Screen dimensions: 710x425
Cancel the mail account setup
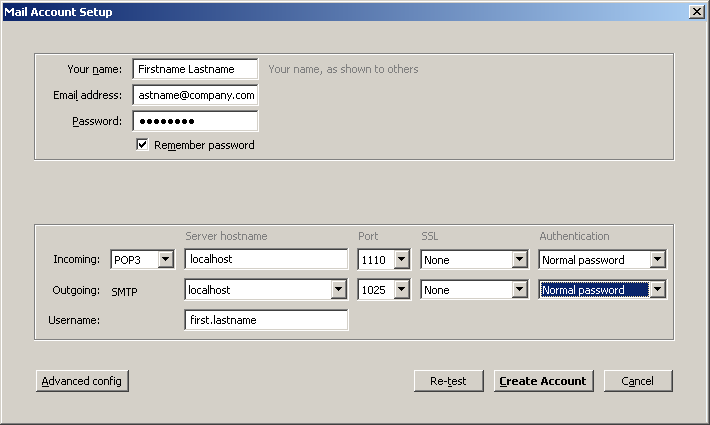tap(637, 381)
